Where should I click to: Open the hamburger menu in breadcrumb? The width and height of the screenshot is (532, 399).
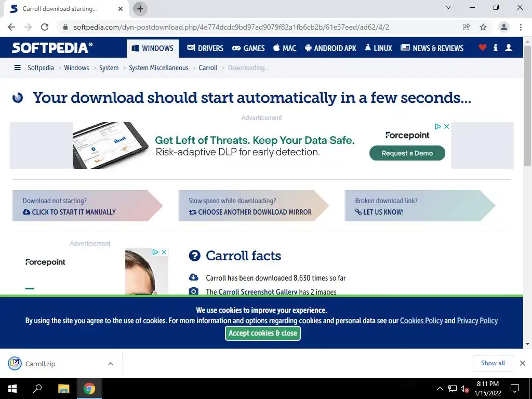tap(17, 68)
